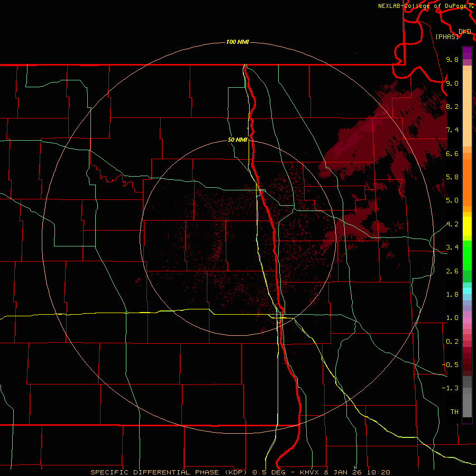Image resolution: width=476 pixels, height=476 pixels.
Task: Click the KMVX radar site identifier
Action: 310,472
